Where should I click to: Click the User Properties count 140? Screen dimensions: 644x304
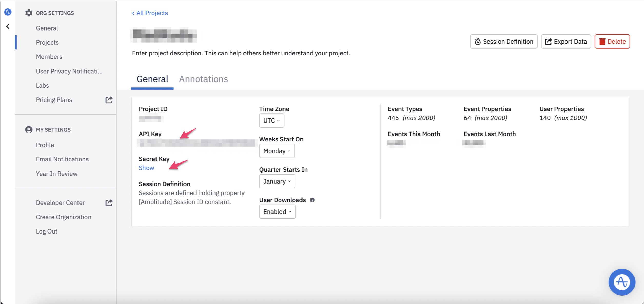tap(545, 118)
